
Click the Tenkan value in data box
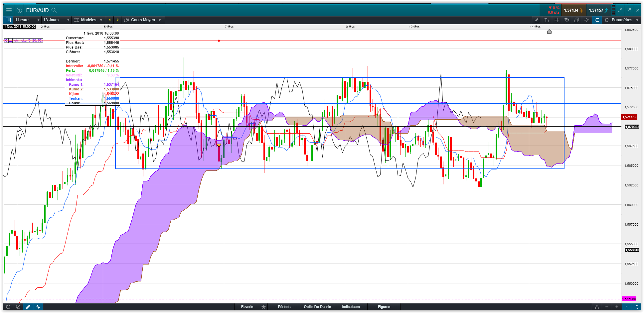click(x=111, y=98)
